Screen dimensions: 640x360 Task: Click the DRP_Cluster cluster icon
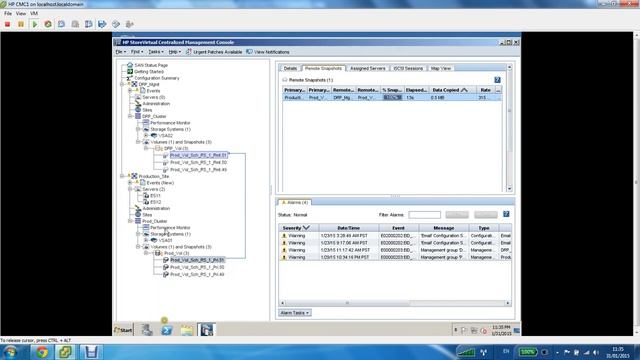pos(138,116)
